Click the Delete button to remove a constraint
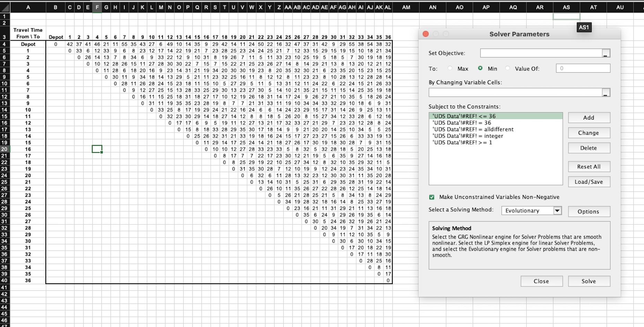 589,148
